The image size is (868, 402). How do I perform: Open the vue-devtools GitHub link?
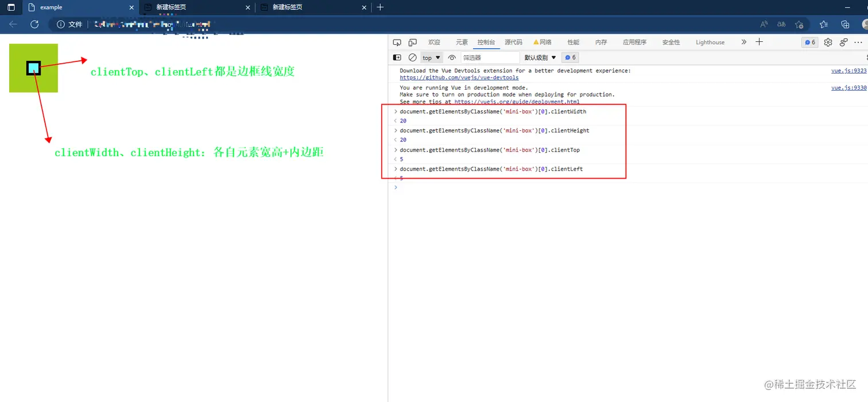click(x=459, y=78)
